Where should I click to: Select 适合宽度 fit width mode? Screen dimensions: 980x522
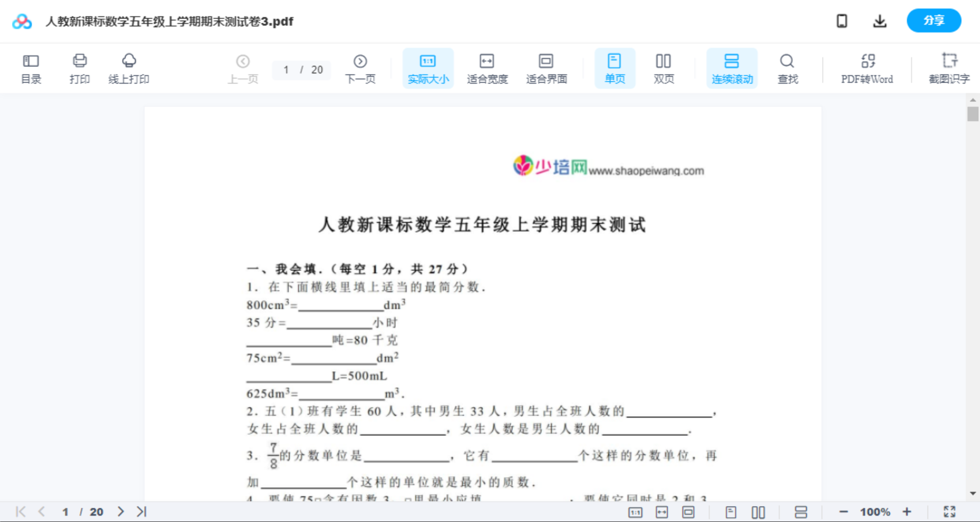tap(487, 68)
